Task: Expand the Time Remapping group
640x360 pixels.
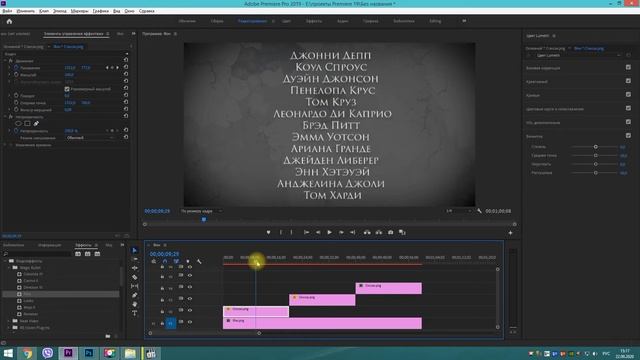Action: [5, 145]
